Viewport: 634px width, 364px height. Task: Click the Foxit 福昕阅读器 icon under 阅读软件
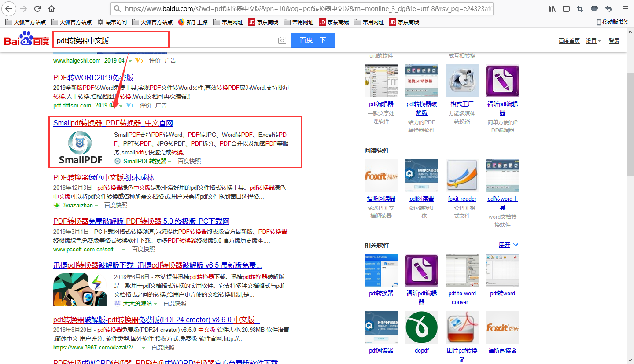pyautogui.click(x=381, y=175)
